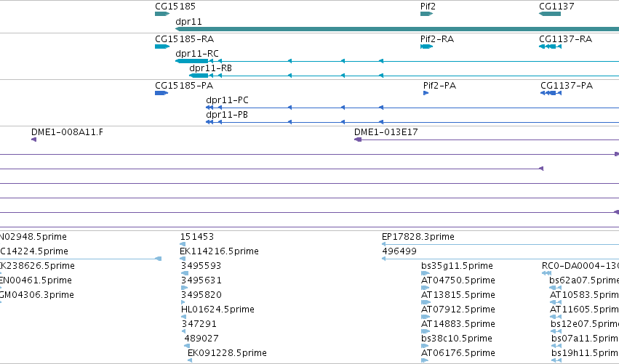Click the 151453 EST arrow glyph
619x364 pixels.
coord(183,244)
